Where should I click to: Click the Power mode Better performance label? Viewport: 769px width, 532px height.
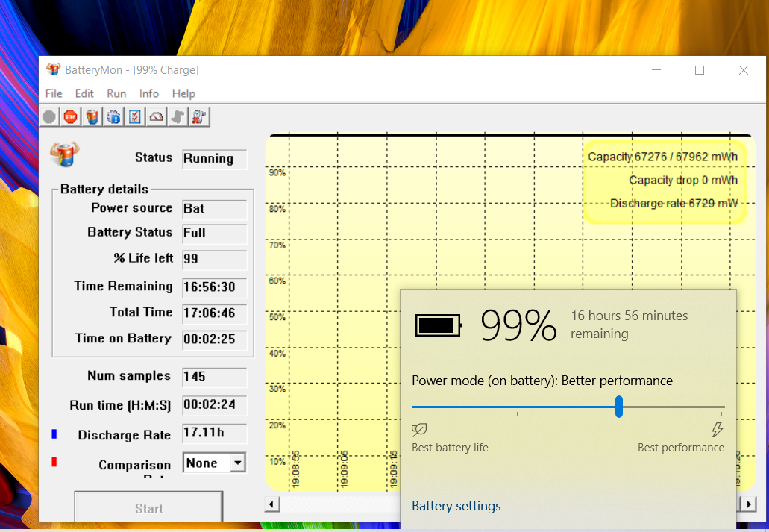[542, 381]
